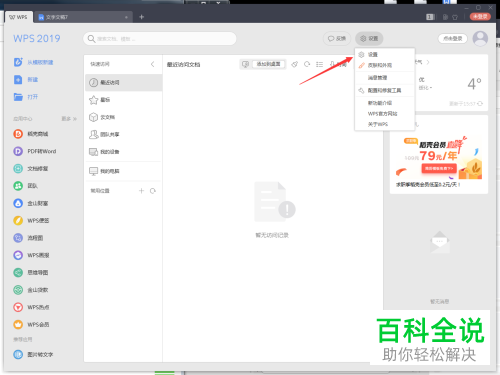Choose About WPS menu item
500x375 pixels.
click(385, 124)
